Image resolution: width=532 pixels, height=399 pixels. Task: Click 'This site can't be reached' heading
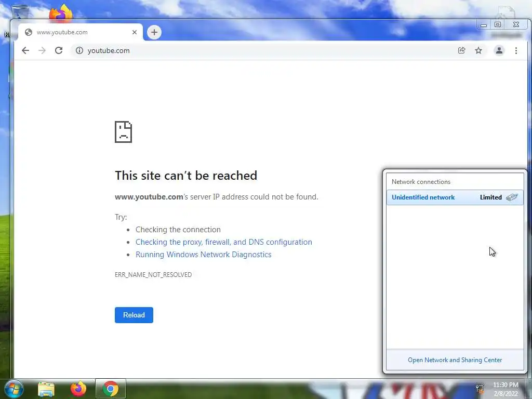[186, 176]
